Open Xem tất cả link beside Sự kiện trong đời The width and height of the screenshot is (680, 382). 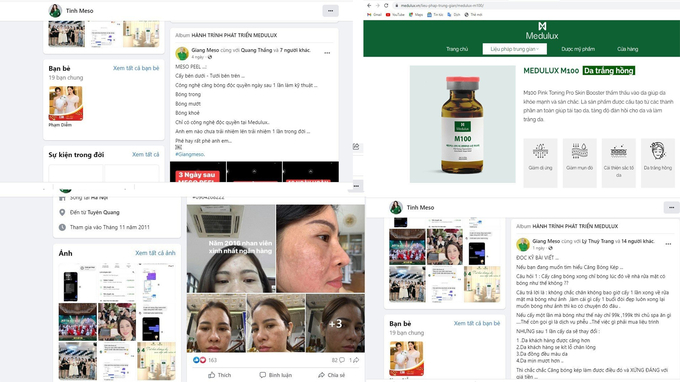[x=146, y=154]
